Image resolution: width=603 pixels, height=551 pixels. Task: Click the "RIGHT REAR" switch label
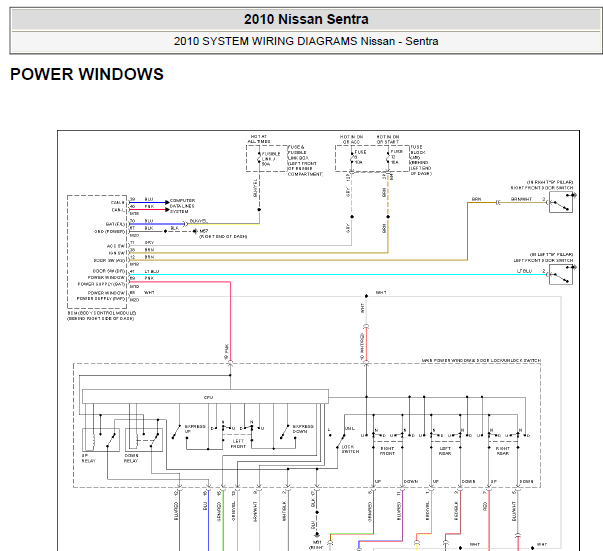503,451
